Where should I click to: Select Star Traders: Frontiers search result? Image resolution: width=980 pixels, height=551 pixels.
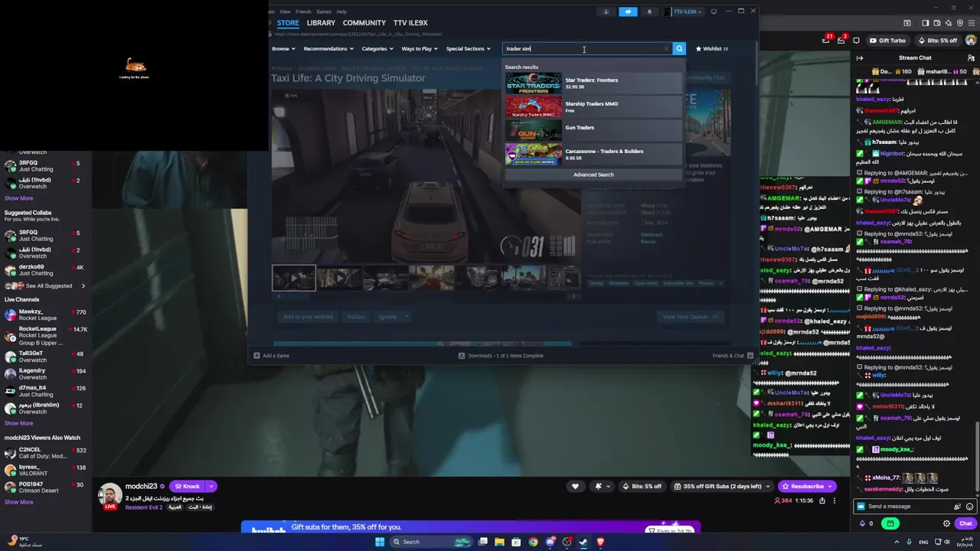(x=593, y=83)
